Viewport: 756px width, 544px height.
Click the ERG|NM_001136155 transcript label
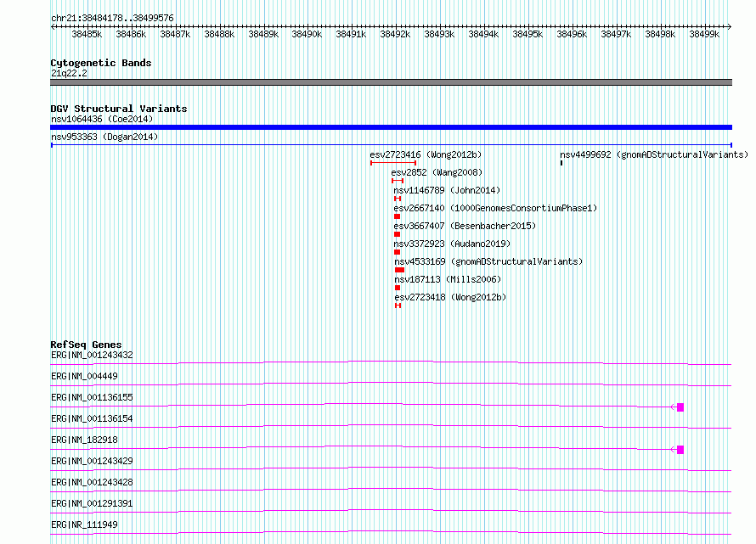92,397
